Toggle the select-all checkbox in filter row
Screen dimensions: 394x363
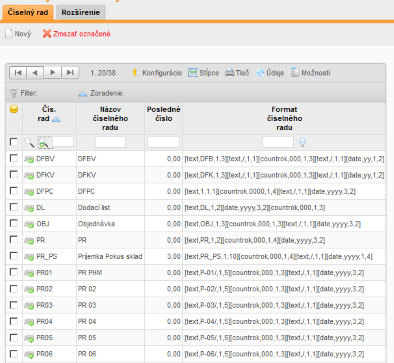14,142
